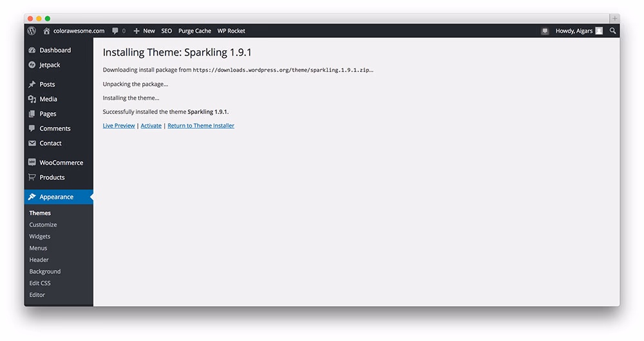644x341 pixels.
Task: Open the notifications icon near Howdy
Action: 545,31
